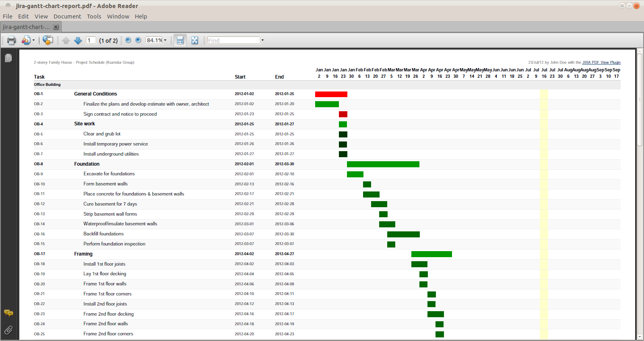
Task: Open the Document menu
Action: [x=67, y=17]
